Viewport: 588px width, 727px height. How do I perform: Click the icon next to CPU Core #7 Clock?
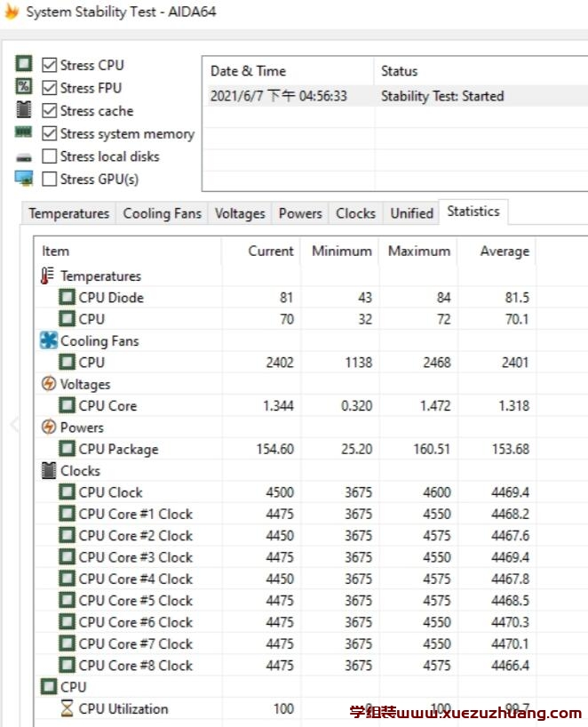point(67,643)
